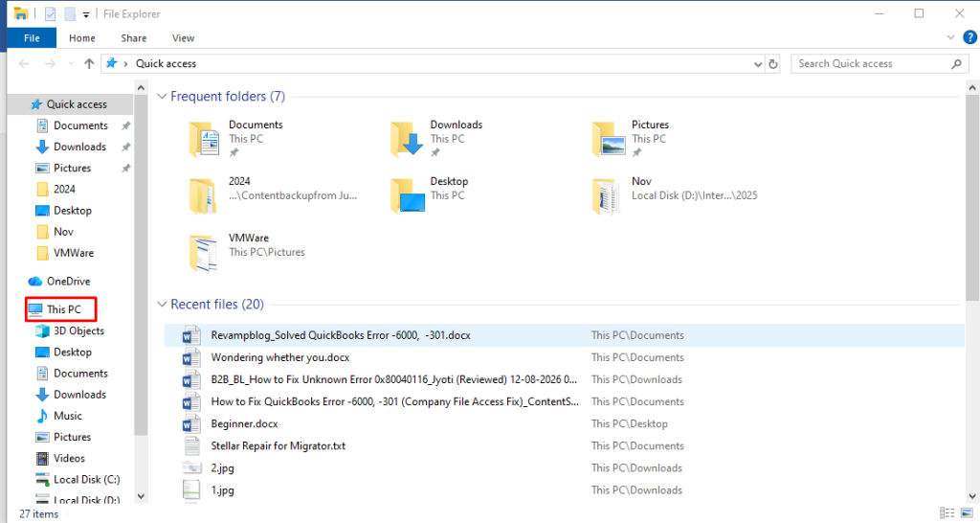Image resolution: width=980 pixels, height=523 pixels.
Task: Select Stellar Repair for Migrator.txt file
Action: 278,446
